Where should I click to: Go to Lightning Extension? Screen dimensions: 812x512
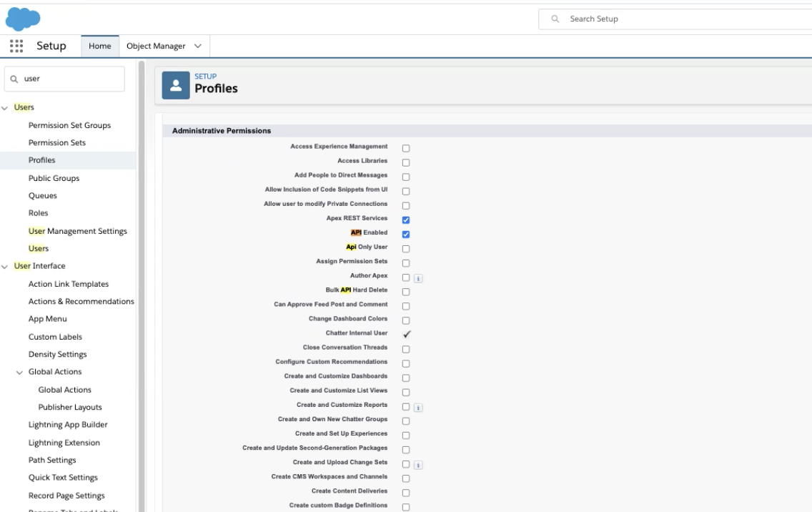tap(64, 443)
